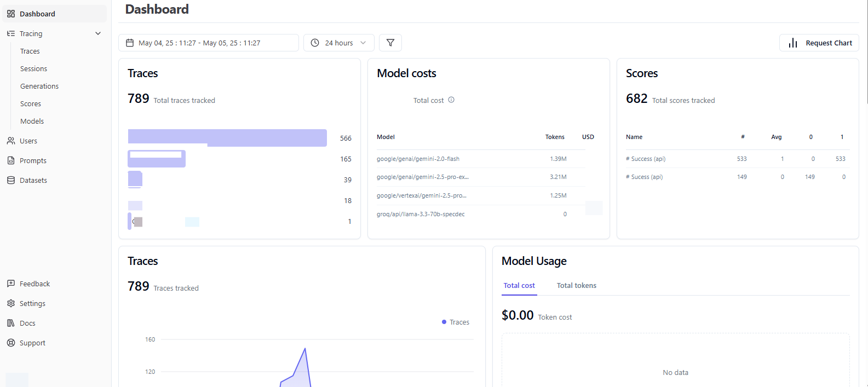The image size is (868, 387).
Task: Collapse the Tracing section chevron
Action: (98, 33)
